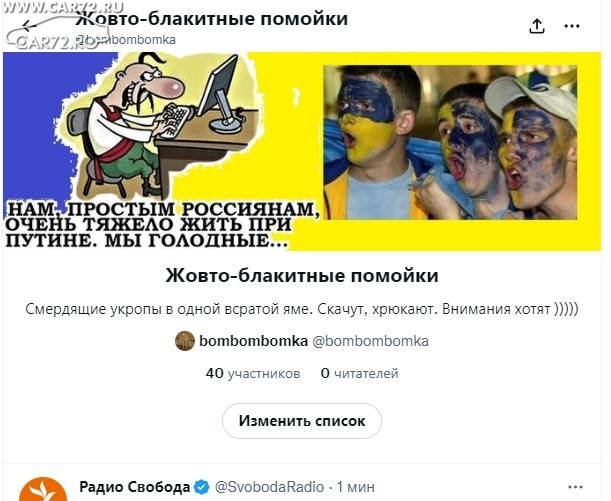This screenshot has width=611, height=501.
Task: Open the list banner image
Action: click(302, 152)
